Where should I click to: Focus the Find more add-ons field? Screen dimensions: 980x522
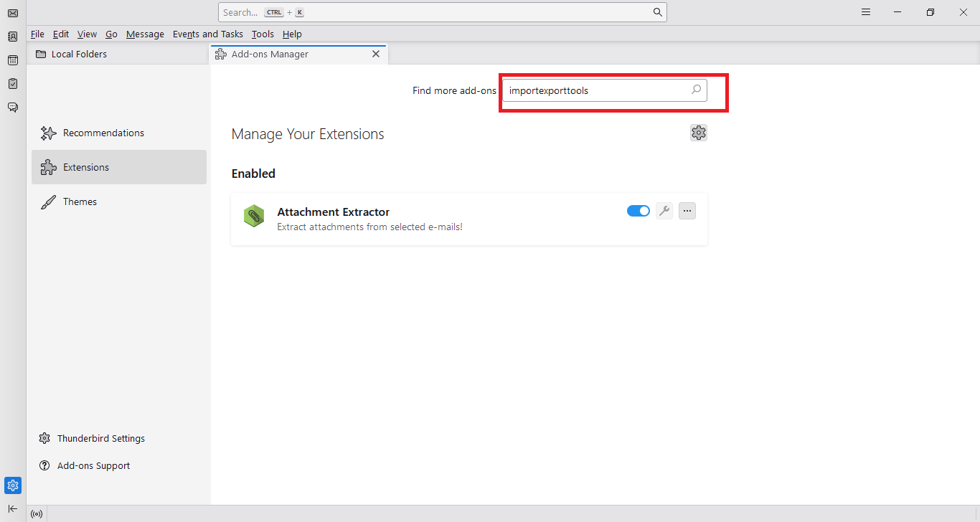604,90
